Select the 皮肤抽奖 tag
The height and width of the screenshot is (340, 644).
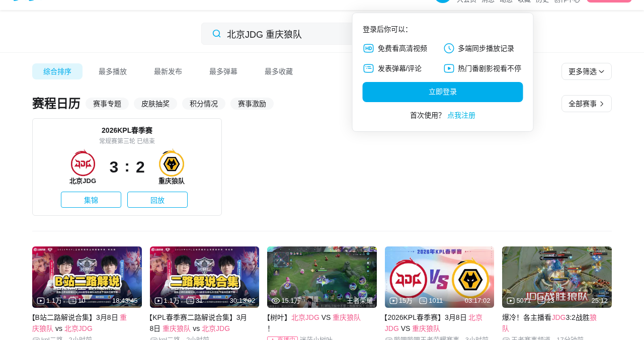point(155,104)
